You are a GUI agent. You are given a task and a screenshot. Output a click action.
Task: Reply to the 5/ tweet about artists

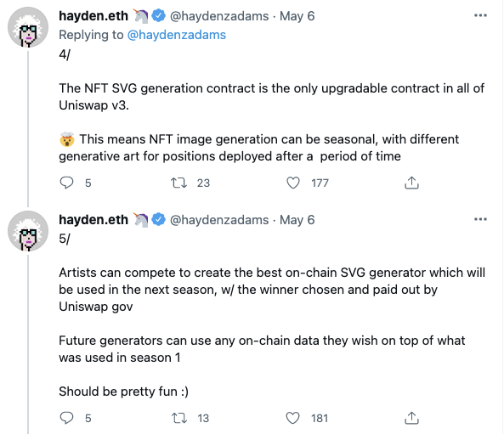[67, 418]
